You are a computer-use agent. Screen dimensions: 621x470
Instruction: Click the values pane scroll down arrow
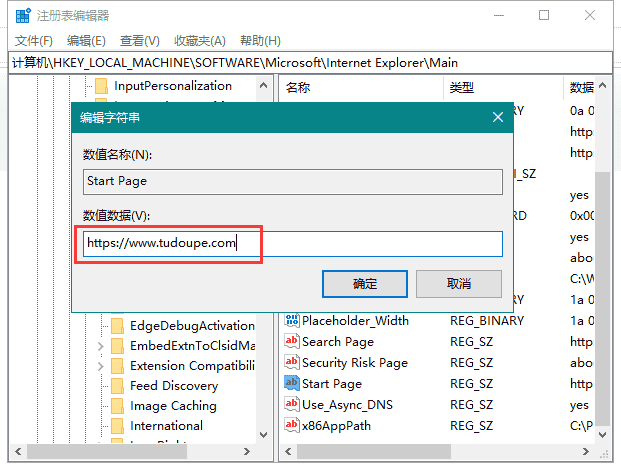click(602, 435)
